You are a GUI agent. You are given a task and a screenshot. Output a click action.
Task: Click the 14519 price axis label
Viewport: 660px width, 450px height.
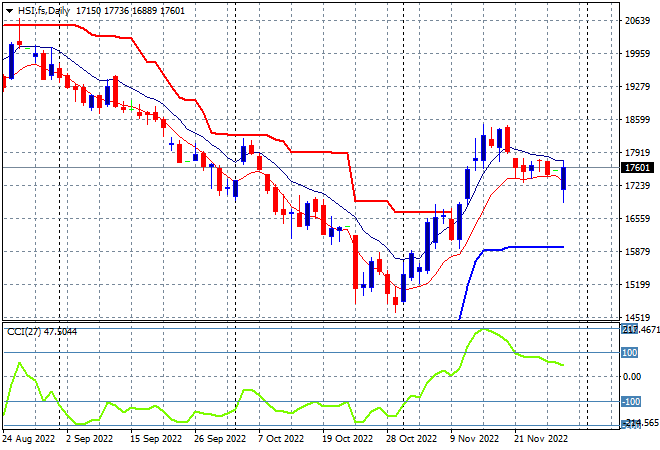click(x=637, y=317)
